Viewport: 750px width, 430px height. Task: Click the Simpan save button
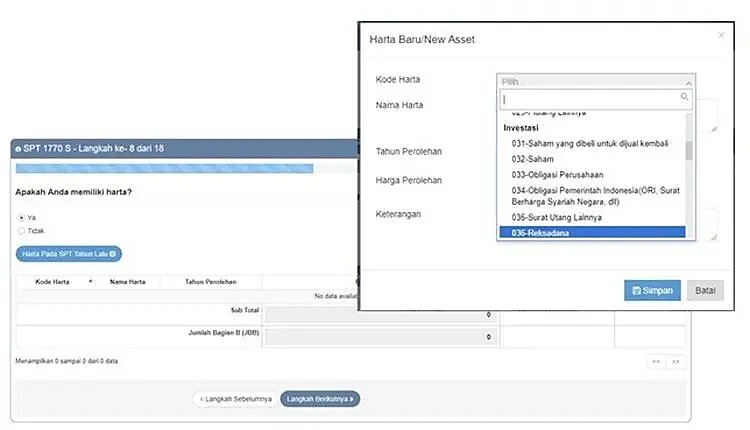[652, 290]
